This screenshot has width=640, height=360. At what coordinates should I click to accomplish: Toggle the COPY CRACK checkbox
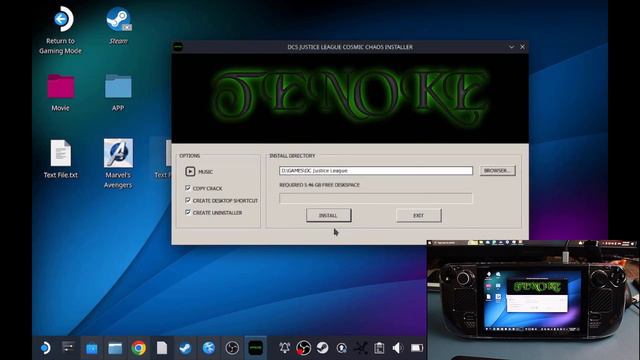pyautogui.click(x=188, y=188)
